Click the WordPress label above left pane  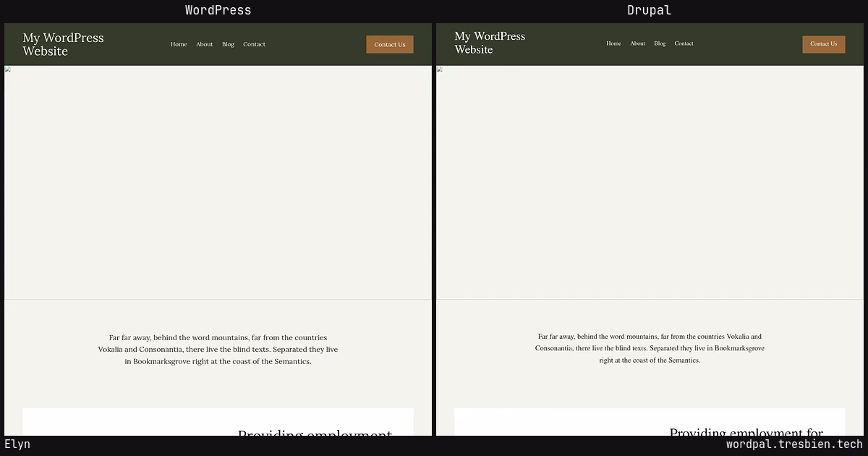tap(218, 10)
